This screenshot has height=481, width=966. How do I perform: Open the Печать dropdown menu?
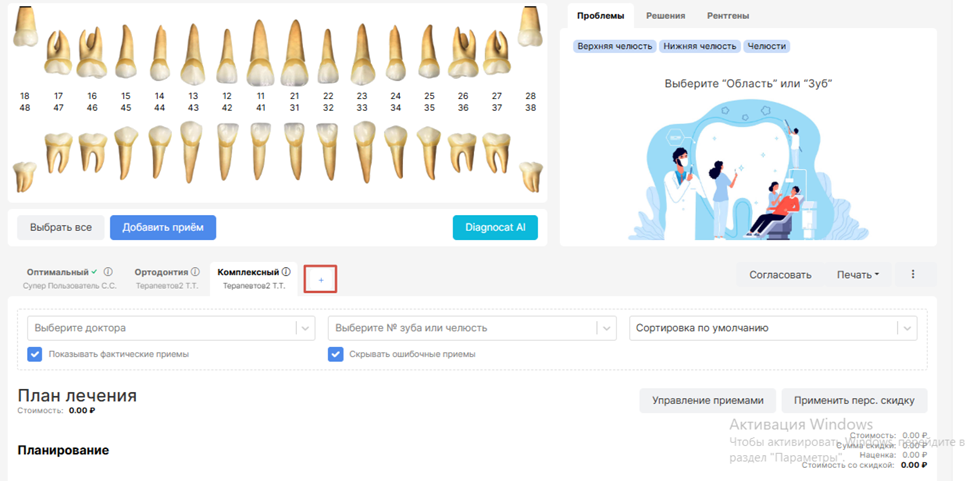(858, 275)
